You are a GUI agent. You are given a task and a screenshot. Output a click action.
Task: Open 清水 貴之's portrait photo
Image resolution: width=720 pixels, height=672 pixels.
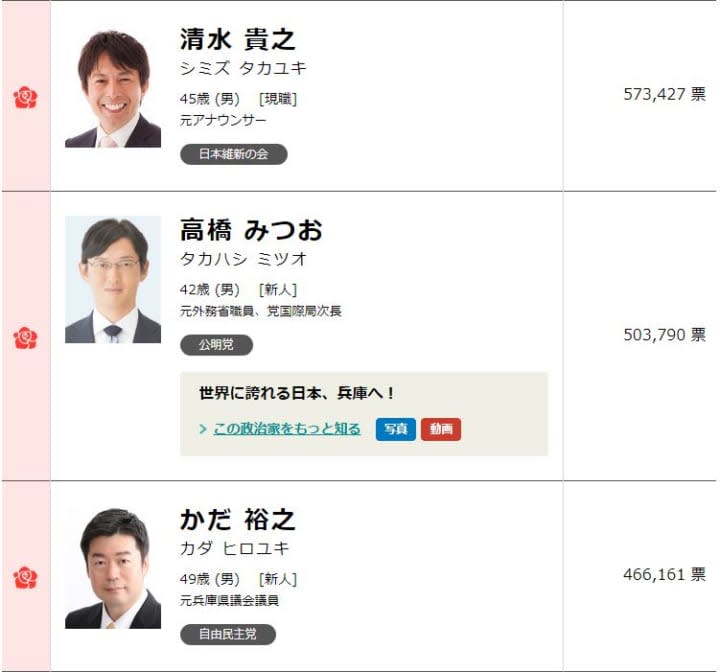click(x=113, y=89)
